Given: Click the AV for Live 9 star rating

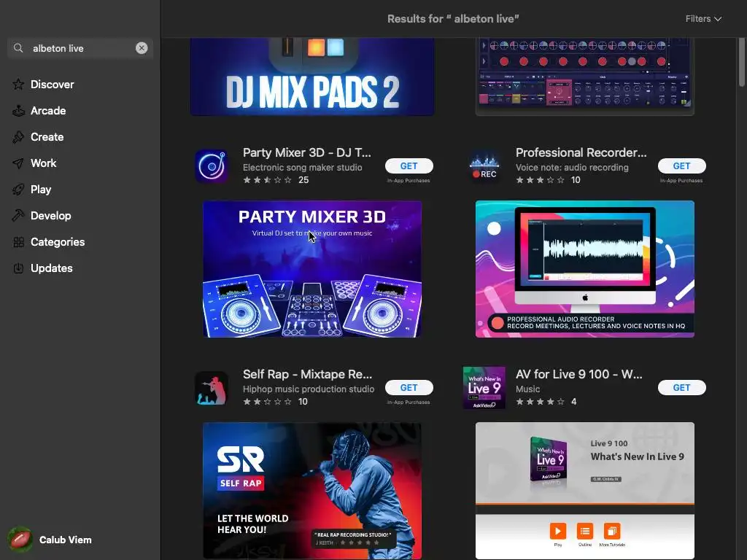Looking at the screenshot, I should pos(541,402).
